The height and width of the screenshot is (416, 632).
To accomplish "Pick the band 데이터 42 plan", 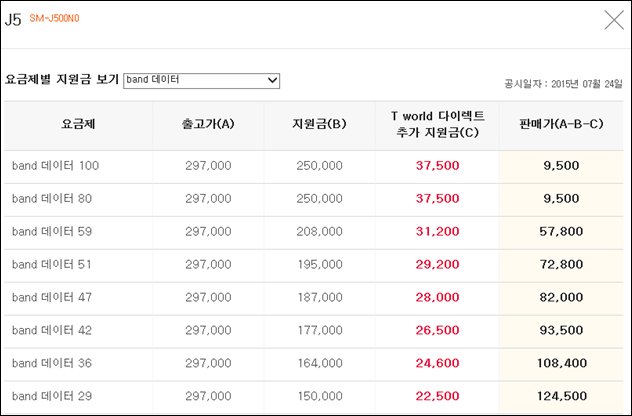I will pos(52,331).
